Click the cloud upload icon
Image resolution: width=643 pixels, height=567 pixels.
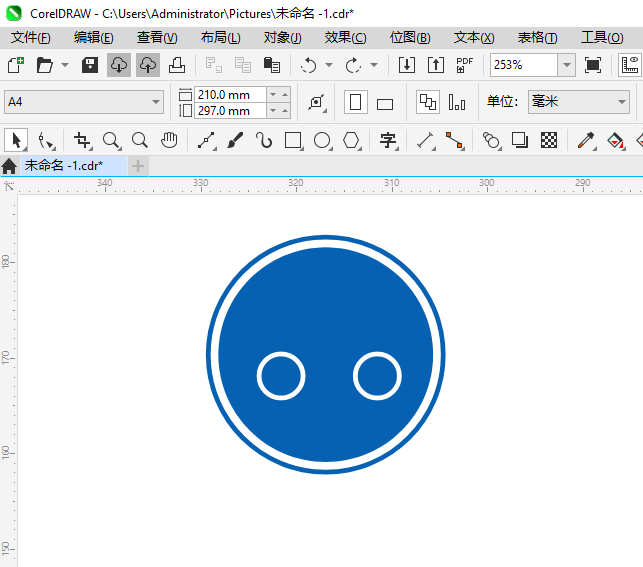[x=148, y=65]
